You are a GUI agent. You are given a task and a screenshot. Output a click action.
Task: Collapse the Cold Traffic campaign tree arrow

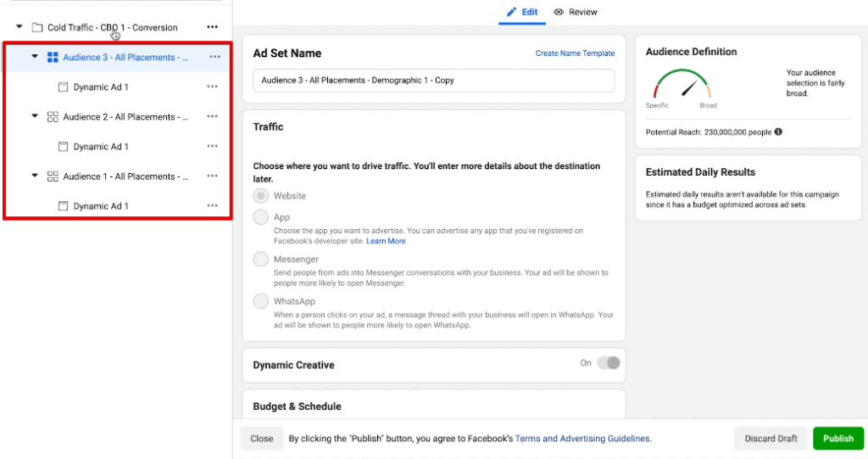pos(19,28)
